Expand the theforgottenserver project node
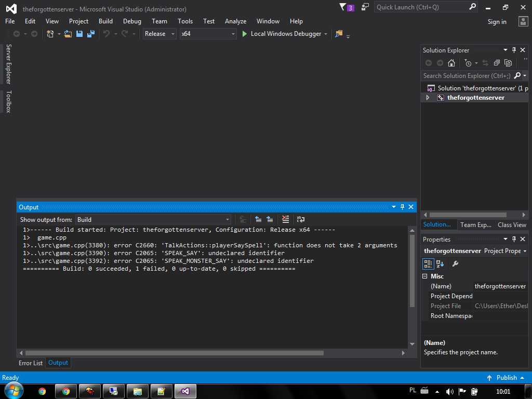Image resolution: width=532 pixels, height=399 pixels. pos(428,98)
